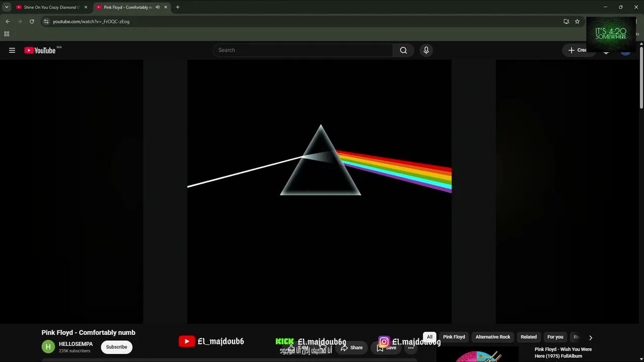Switch to Shine On You Crazy Diamond tab

click(x=51, y=7)
